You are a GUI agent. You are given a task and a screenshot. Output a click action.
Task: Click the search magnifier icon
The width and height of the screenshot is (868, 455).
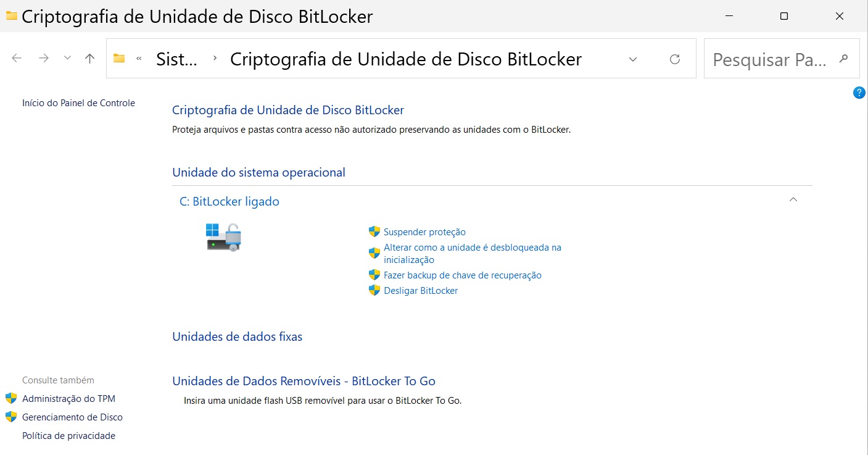pyautogui.click(x=844, y=59)
